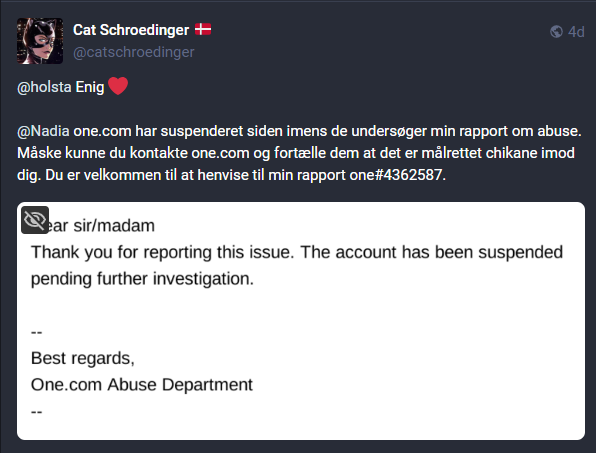Click the 'sir/madam' greeting line in the image
The image size is (596, 453).
tap(114, 226)
